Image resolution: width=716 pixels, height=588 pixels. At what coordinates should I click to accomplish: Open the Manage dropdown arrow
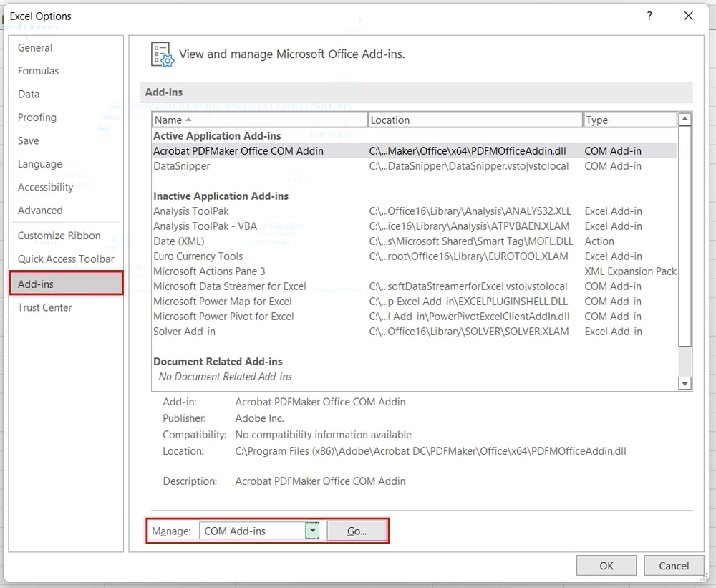(x=311, y=531)
